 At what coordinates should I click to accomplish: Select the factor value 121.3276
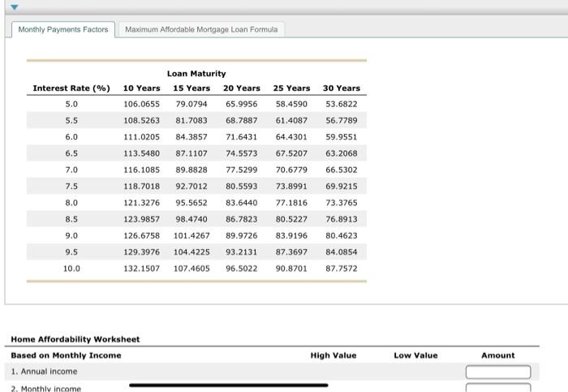[x=142, y=203]
